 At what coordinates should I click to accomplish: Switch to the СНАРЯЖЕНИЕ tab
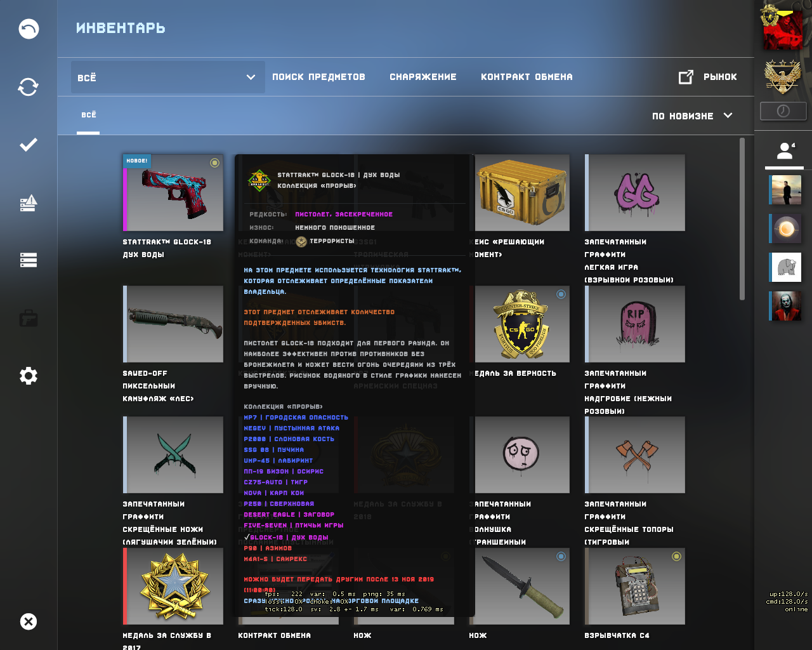423,77
